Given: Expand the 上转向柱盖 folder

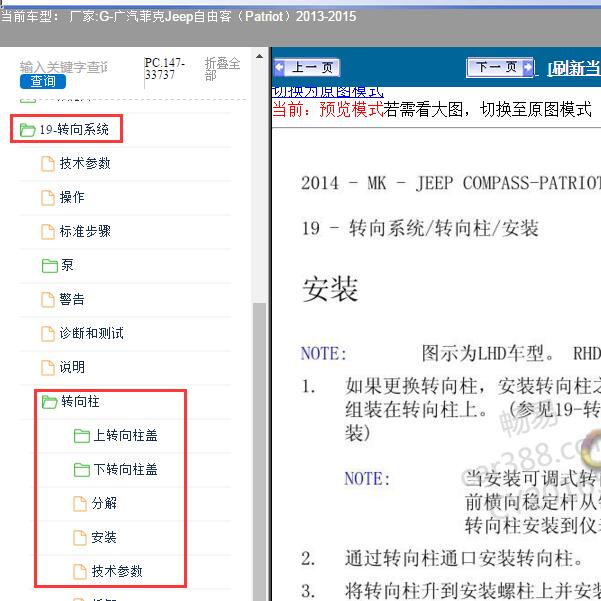Looking at the screenshot, I should click(125, 435).
